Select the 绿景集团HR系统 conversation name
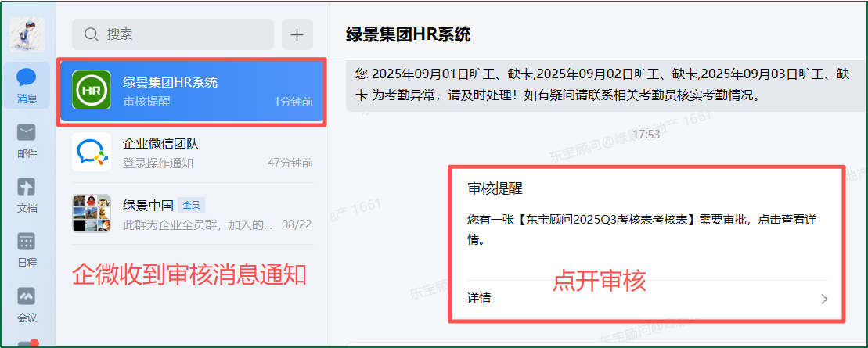Image resolution: width=868 pixels, height=348 pixels. tap(170, 82)
